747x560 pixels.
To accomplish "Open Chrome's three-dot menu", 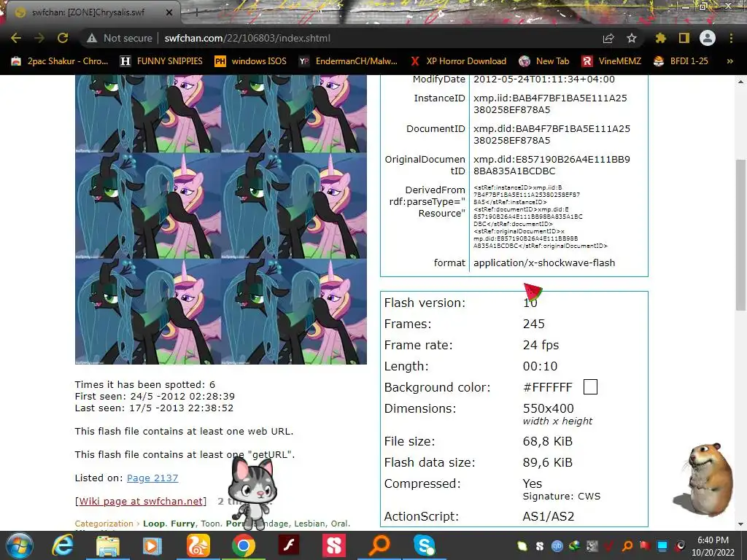I will [731, 38].
